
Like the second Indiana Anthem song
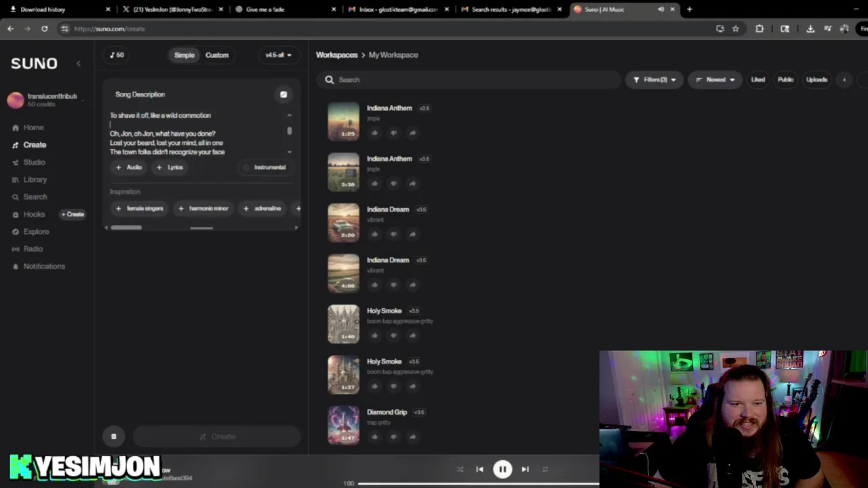pos(374,184)
